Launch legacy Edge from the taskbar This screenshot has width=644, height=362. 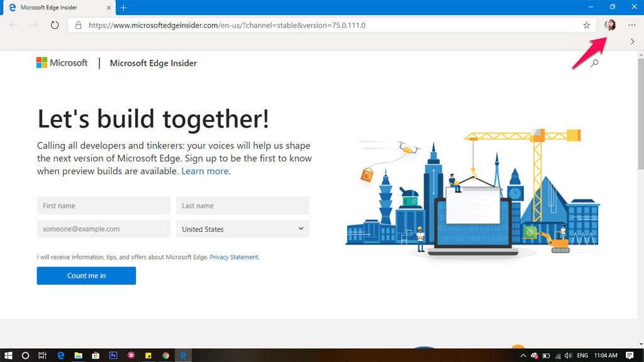pos(61,356)
